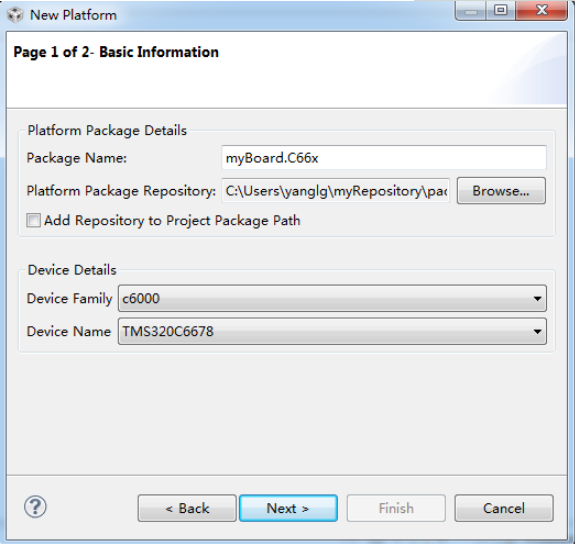The height and width of the screenshot is (547, 575).
Task: Close the New Platform dialog
Action: (541, 11)
